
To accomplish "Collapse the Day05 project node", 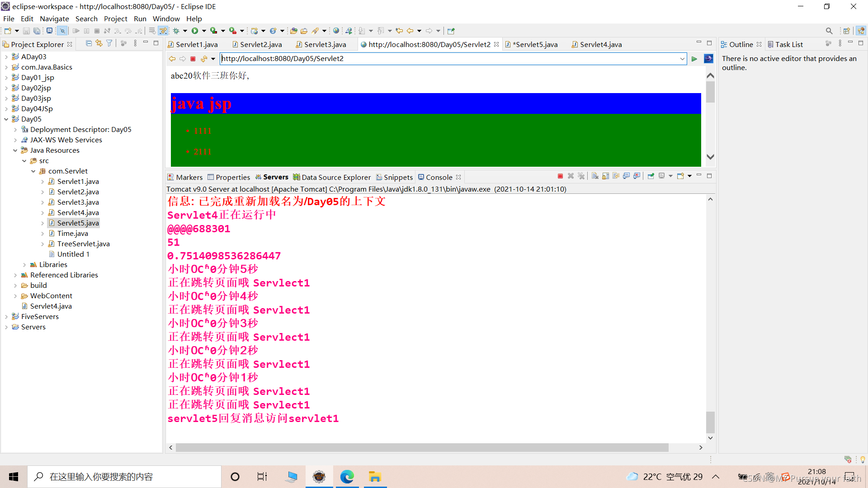I will pos(6,119).
